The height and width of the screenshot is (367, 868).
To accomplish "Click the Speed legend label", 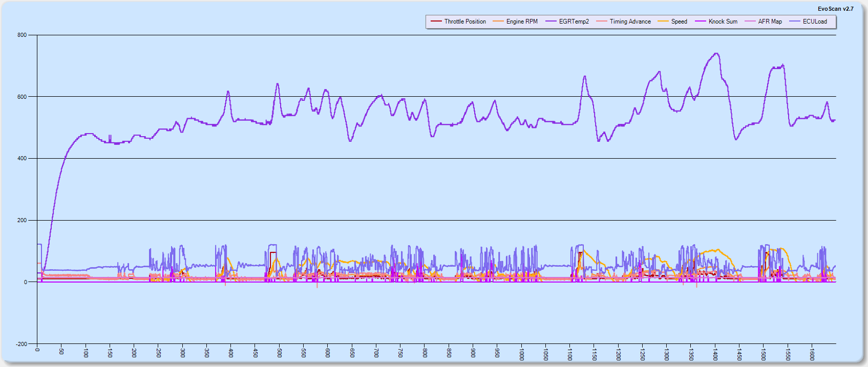I will pyautogui.click(x=679, y=21).
